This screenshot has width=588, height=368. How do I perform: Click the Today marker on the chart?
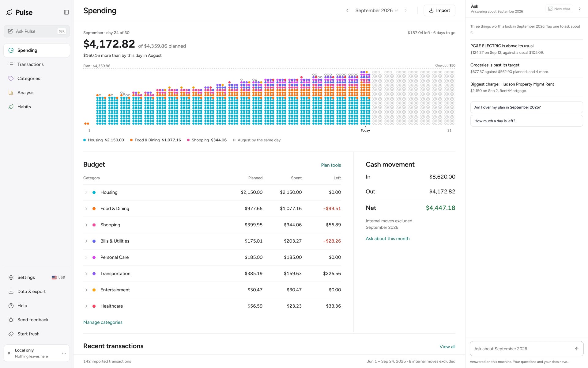365,130
